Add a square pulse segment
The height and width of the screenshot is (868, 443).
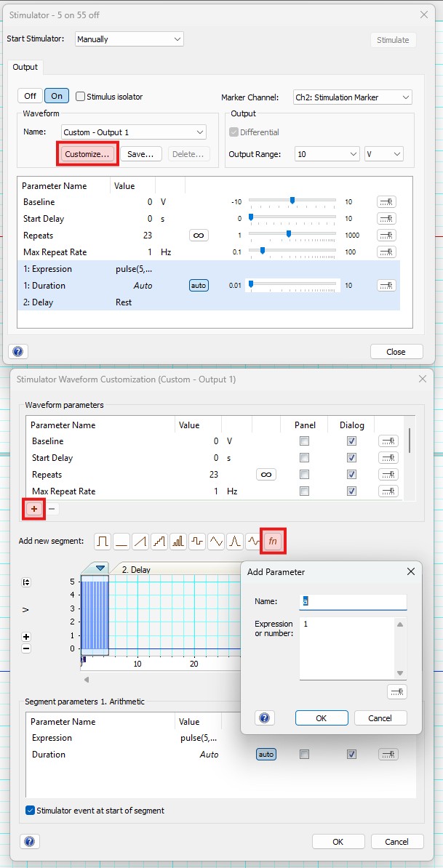[103, 542]
